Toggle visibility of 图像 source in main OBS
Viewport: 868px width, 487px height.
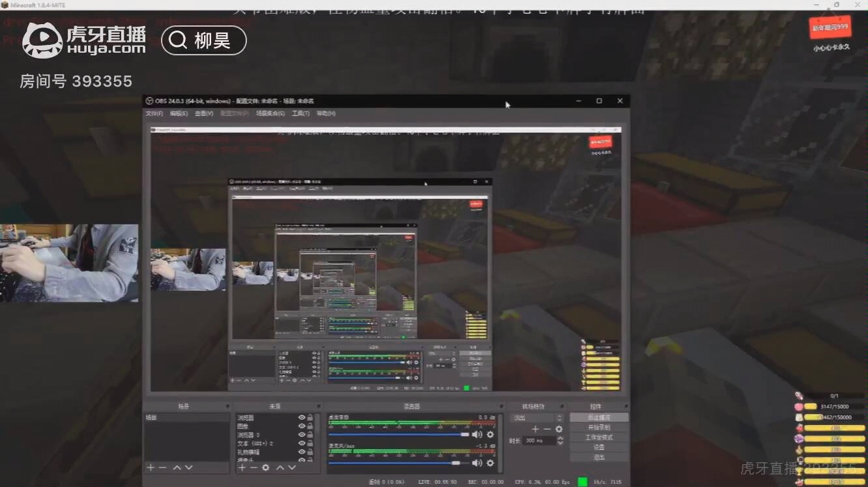pyautogui.click(x=302, y=426)
